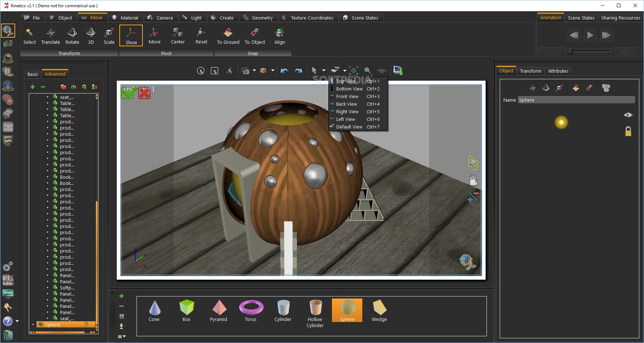Choose Front View from the view menu
This screenshot has height=343, width=644.
(x=358, y=96)
